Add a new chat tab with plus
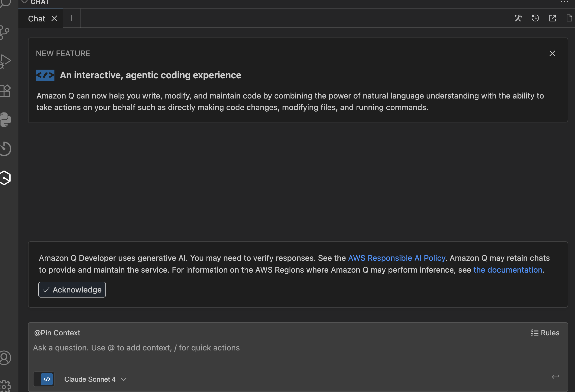 72,18
